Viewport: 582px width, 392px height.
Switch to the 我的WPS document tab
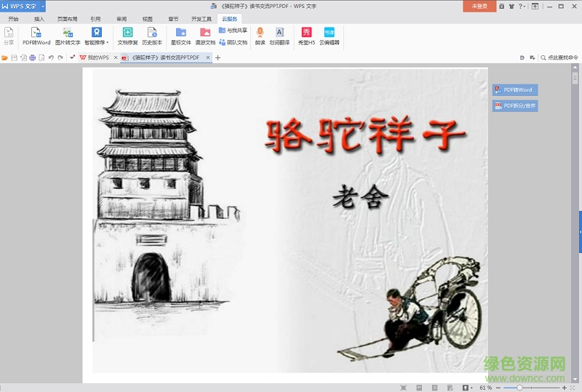click(94, 57)
